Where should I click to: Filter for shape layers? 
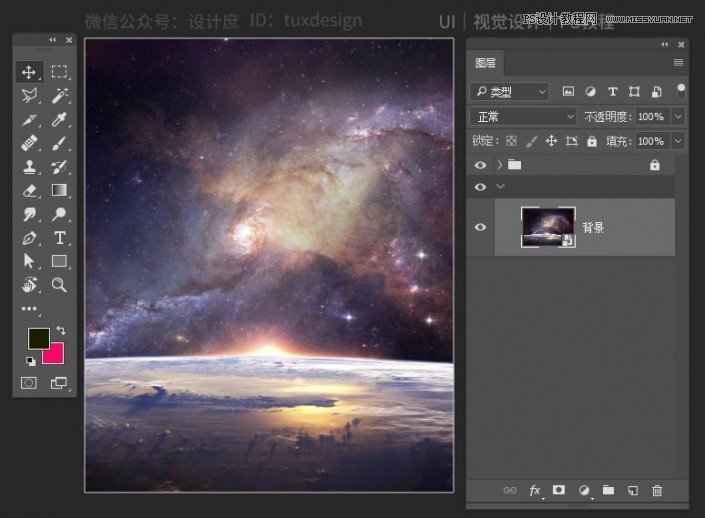(x=634, y=92)
